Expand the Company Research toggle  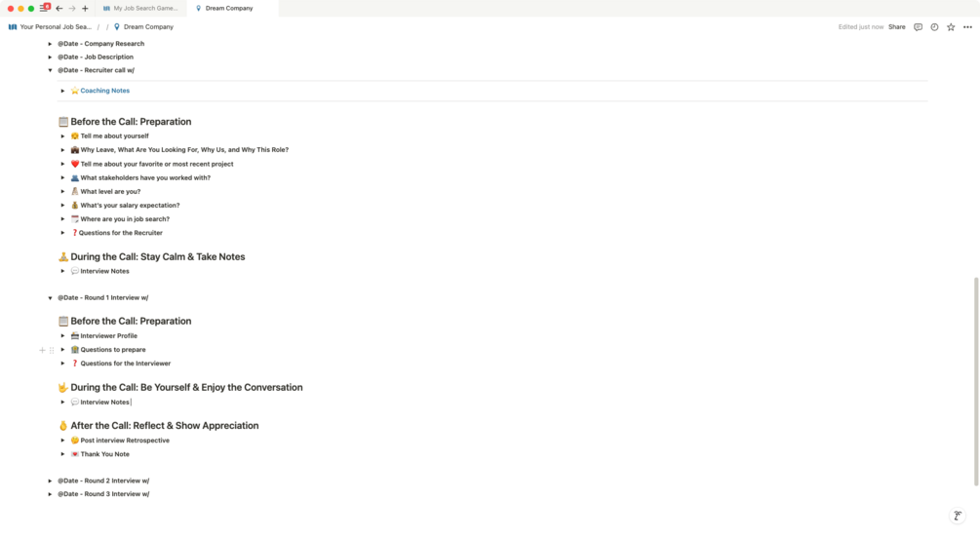tap(50, 44)
